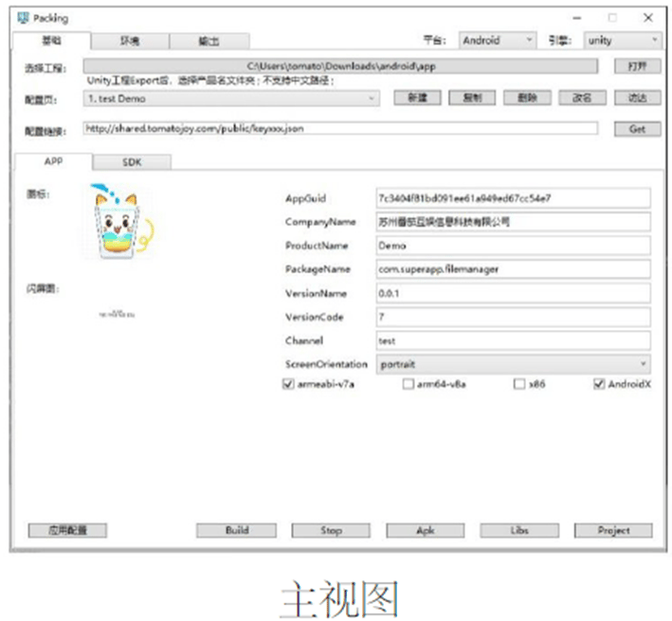
Task: Click the Stop button
Action: pyautogui.click(x=330, y=531)
